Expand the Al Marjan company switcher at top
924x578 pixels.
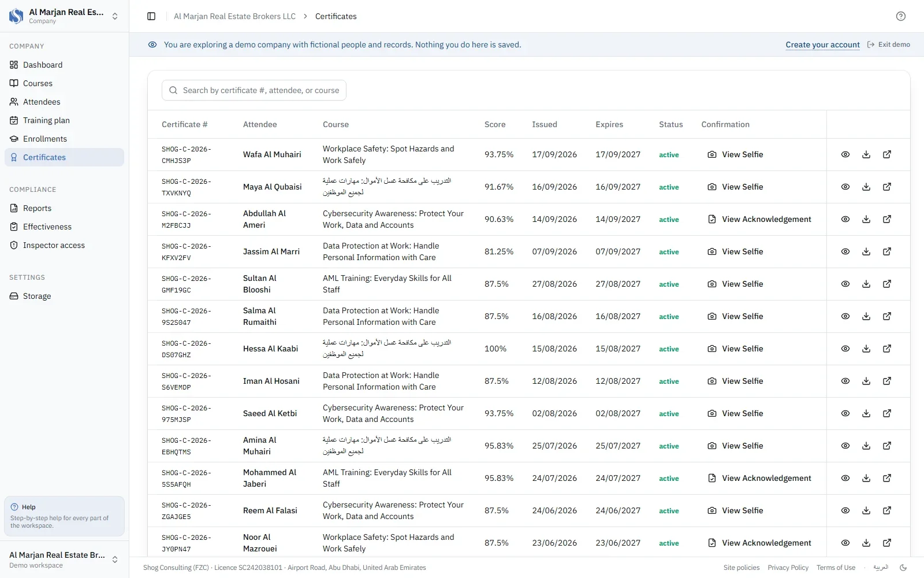click(x=64, y=16)
